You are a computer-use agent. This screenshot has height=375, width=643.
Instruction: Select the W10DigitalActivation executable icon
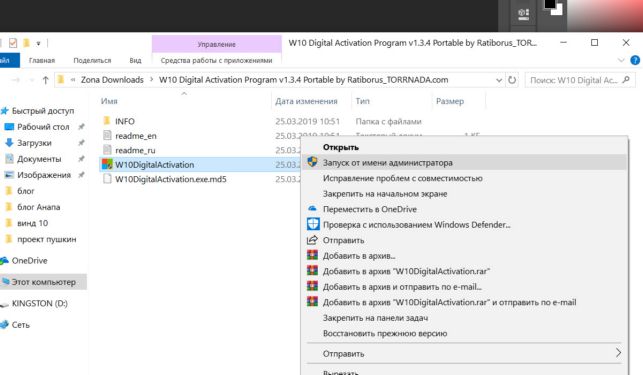click(107, 165)
